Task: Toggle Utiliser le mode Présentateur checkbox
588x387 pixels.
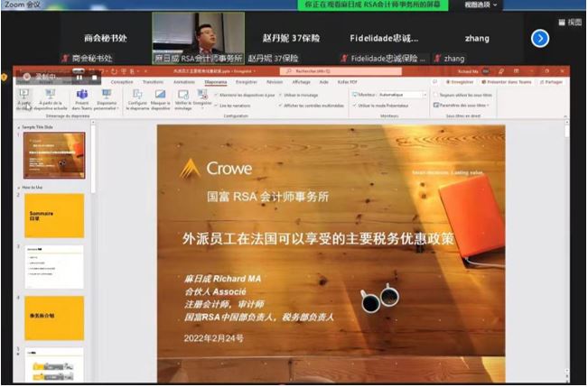Action: click(355, 106)
